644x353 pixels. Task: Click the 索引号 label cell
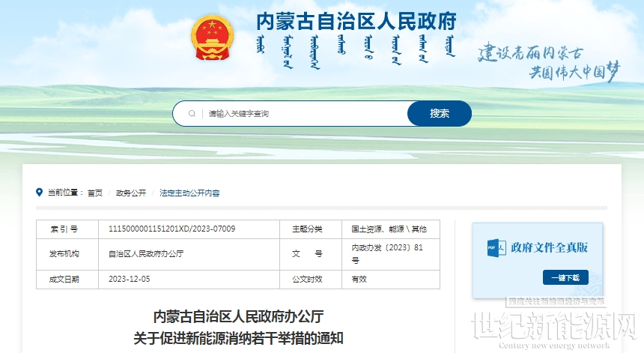click(x=67, y=229)
